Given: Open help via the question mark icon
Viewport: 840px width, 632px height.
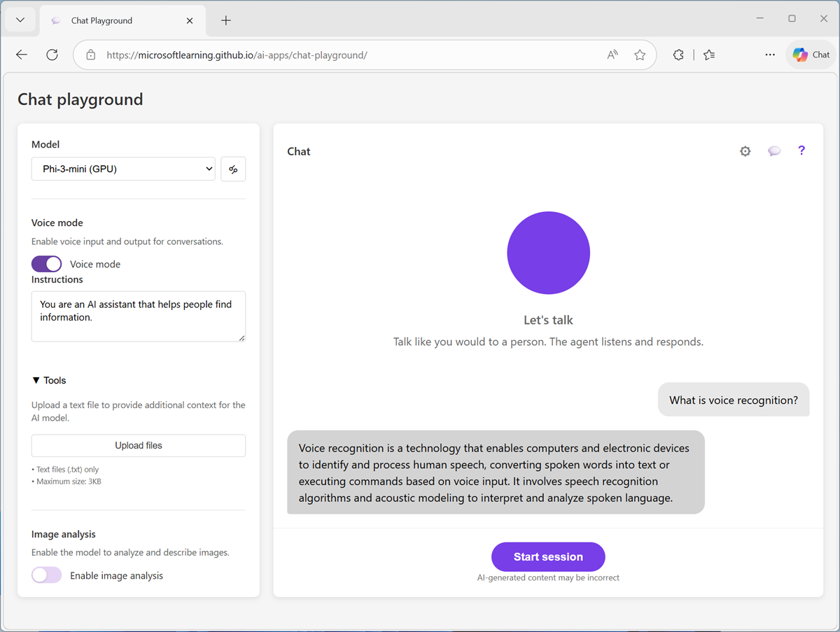Looking at the screenshot, I should coord(801,150).
